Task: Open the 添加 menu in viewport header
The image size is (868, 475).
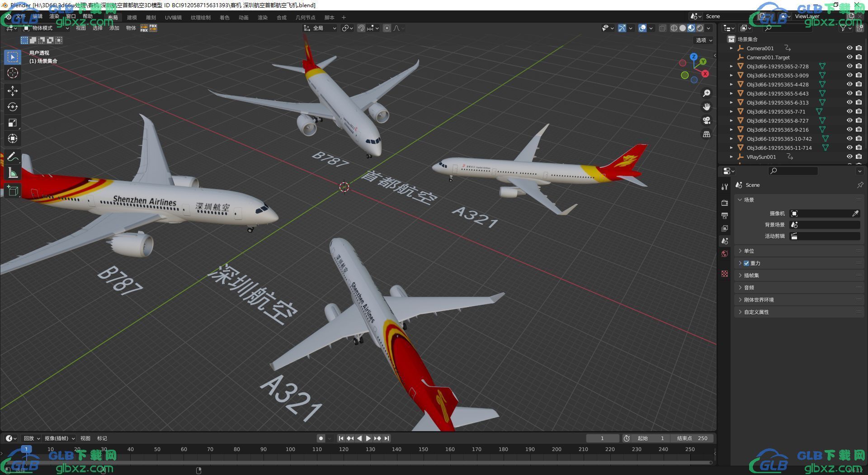Action: tap(114, 28)
